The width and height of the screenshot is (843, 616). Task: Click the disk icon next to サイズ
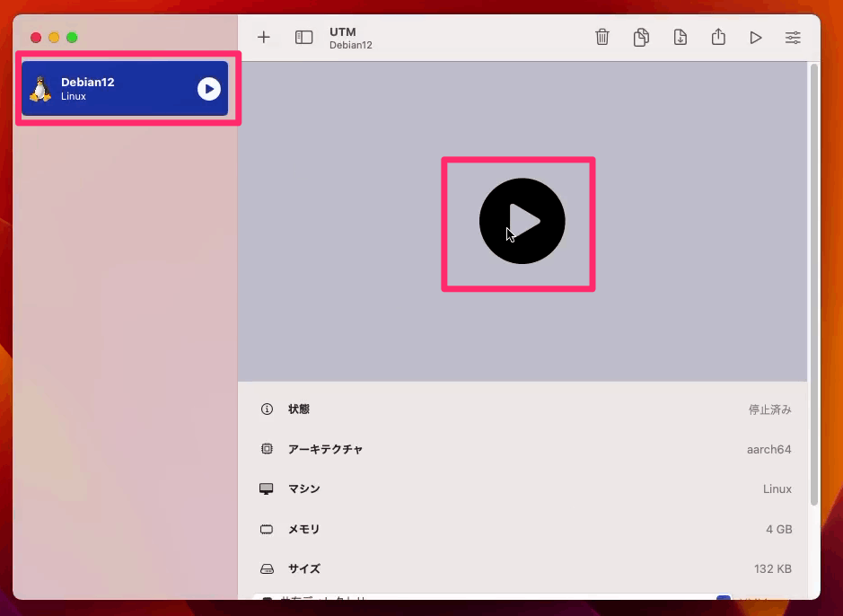pyautogui.click(x=267, y=568)
